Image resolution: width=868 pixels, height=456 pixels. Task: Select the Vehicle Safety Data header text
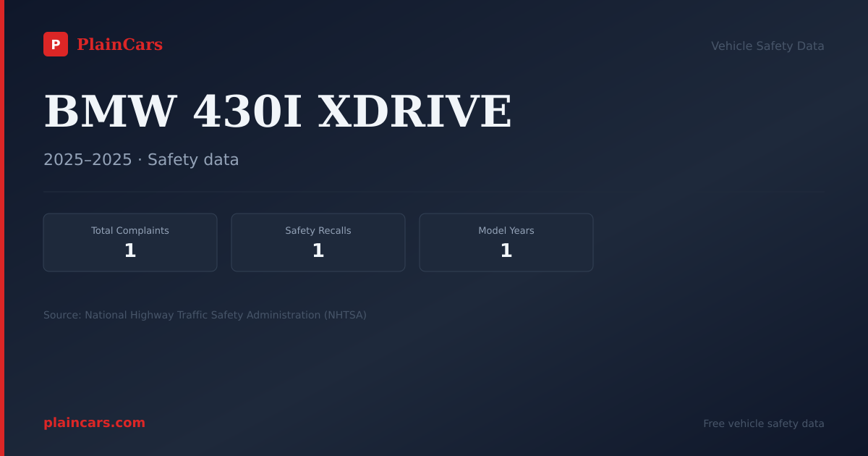pos(767,46)
